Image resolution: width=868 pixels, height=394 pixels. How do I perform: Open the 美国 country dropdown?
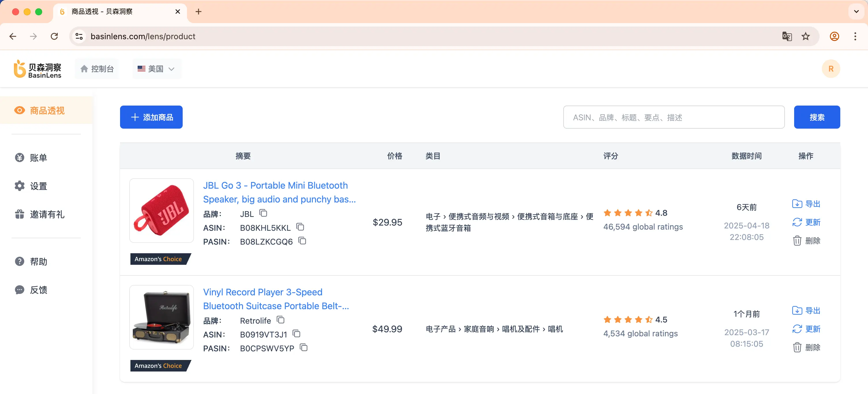tap(156, 69)
